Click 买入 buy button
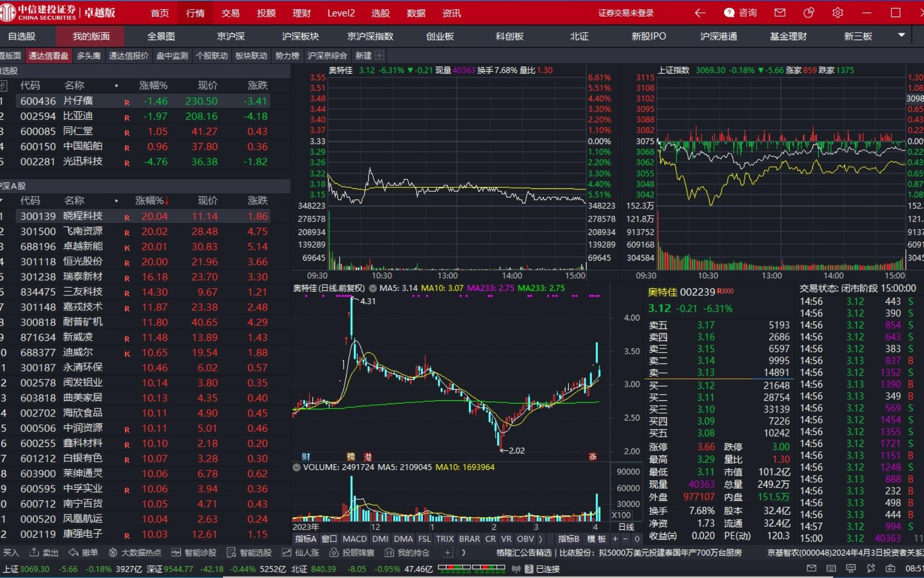The height and width of the screenshot is (578, 924). pos(10,552)
